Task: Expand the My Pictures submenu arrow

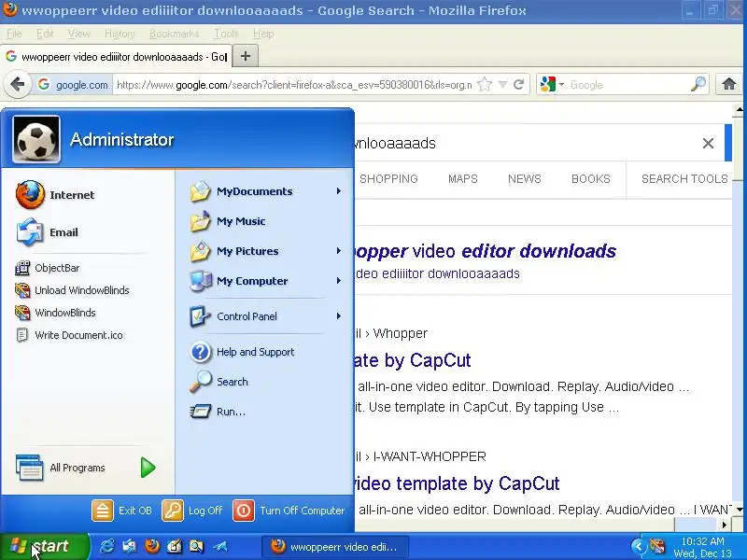Action: tap(339, 251)
